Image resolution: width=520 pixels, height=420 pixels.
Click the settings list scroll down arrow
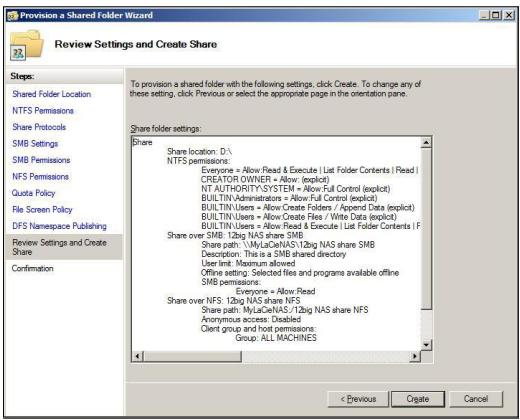426,345
